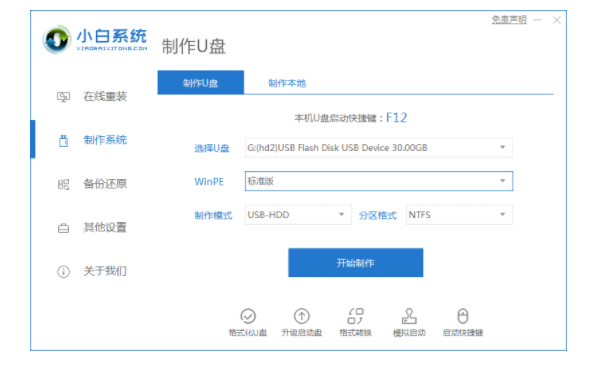Viewport: 613px width, 374px height.
Task: Click the 关于我们 info icon
Action: (x=63, y=271)
